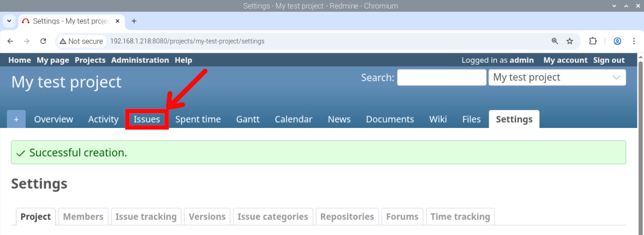
Task: Open the Home link in top menu
Action: 19,60
